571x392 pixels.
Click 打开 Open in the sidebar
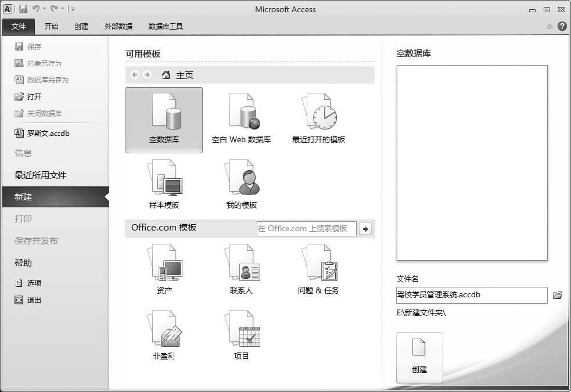[28, 96]
